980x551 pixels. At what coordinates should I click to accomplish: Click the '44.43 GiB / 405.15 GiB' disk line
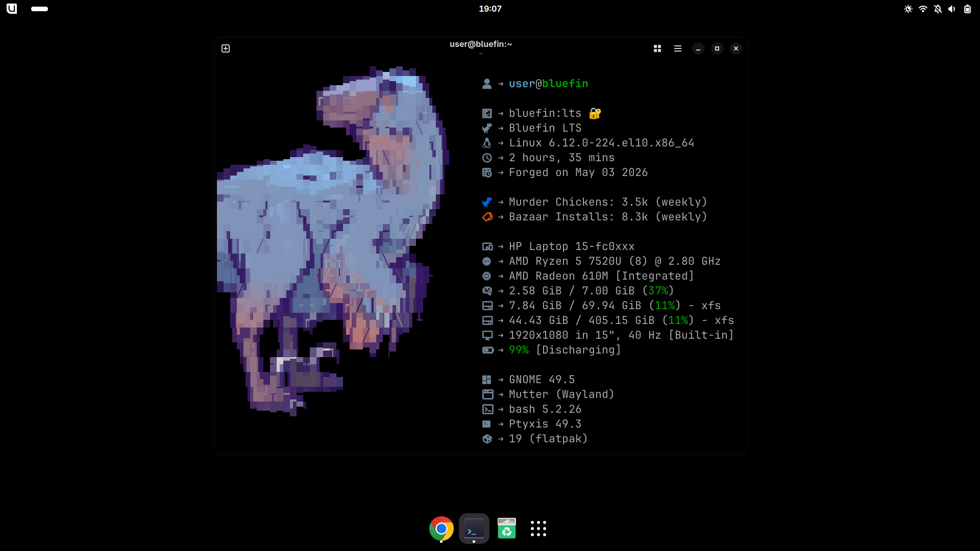(621, 320)
